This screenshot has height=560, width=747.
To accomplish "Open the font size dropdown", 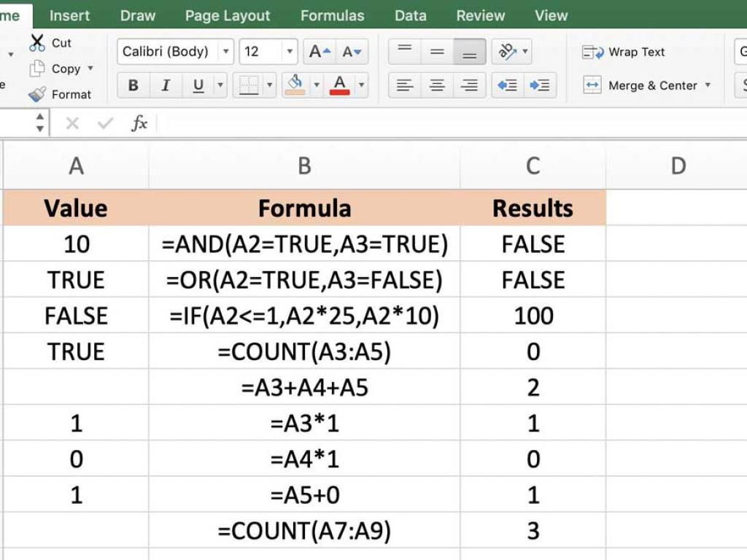I will tap(290, 52).
